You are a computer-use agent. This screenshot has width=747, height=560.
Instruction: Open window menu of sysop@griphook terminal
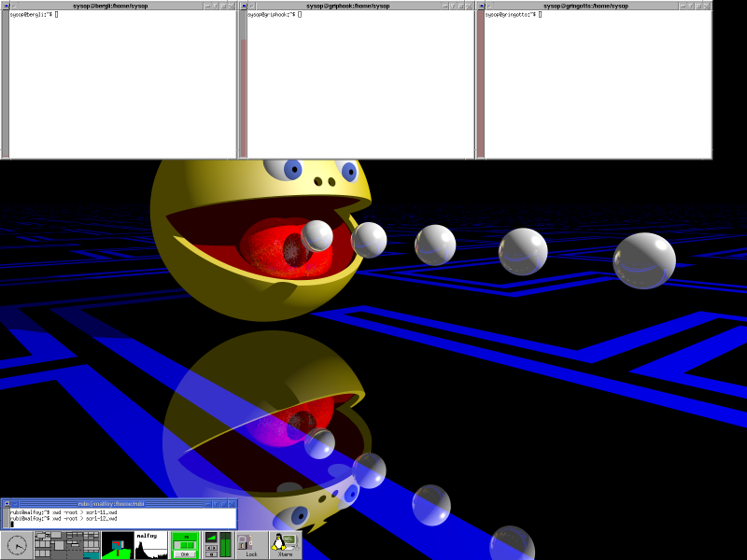(245, 6)
